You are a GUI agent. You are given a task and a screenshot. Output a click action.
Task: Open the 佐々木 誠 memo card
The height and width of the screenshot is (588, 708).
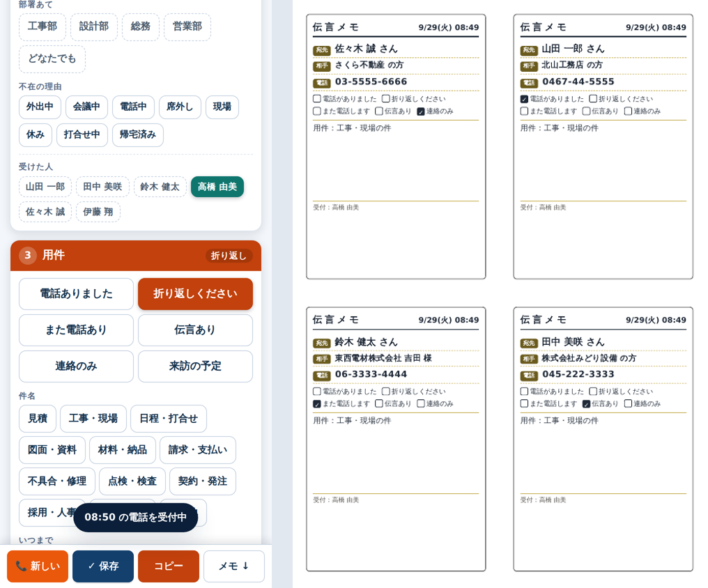click(396, 147)
